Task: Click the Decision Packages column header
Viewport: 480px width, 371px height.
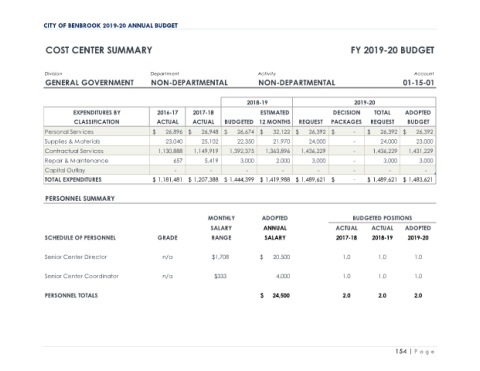Action: (x=346, y=117)
